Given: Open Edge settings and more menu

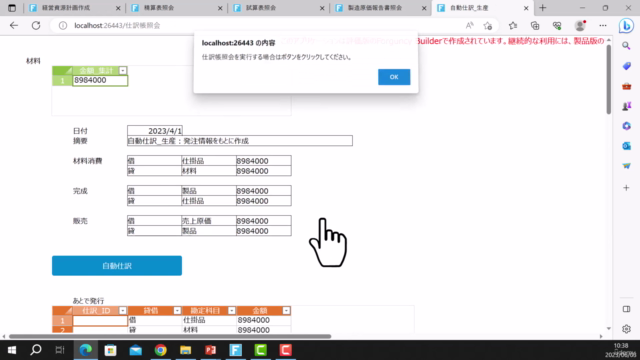Looking at the screenshot, I should (603, 25).
